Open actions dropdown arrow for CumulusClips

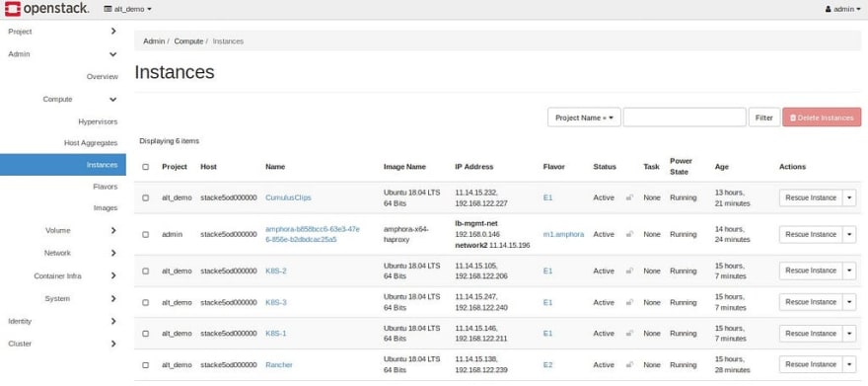pos(849,197)
